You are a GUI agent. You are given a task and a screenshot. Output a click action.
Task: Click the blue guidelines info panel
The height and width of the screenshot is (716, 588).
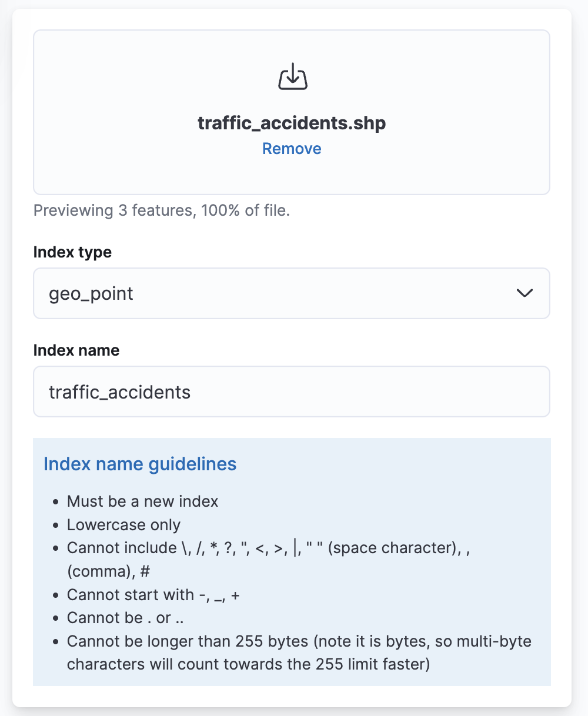(x=292, y=560)
